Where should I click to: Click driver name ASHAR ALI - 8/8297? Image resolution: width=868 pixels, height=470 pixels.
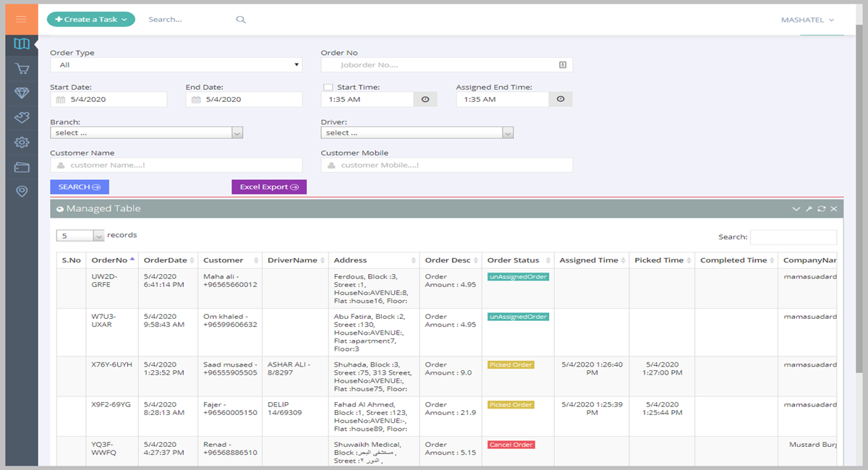point(290,369)
